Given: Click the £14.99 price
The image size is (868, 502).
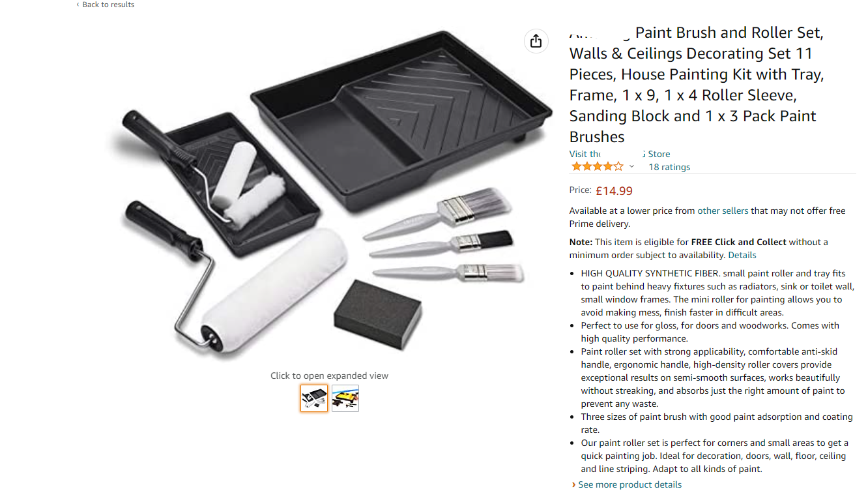Looking at the screenshot, I should [x=614, y=191].
